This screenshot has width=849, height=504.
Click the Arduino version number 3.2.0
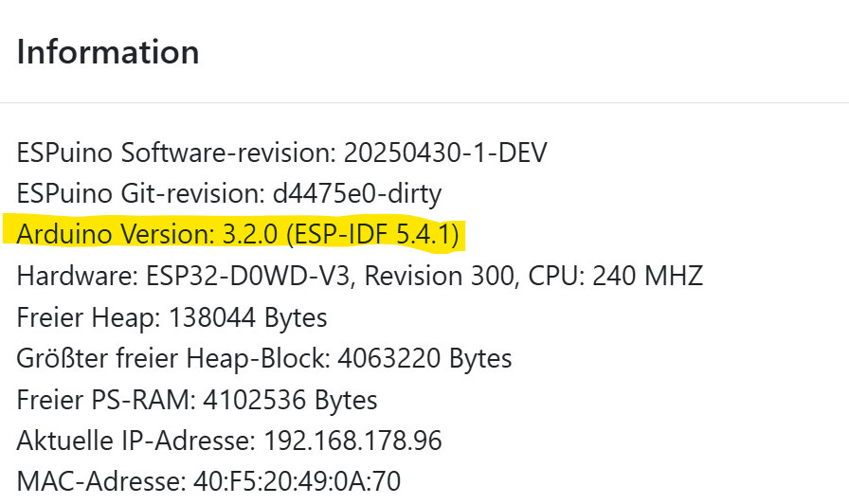(x=250, y=235)
